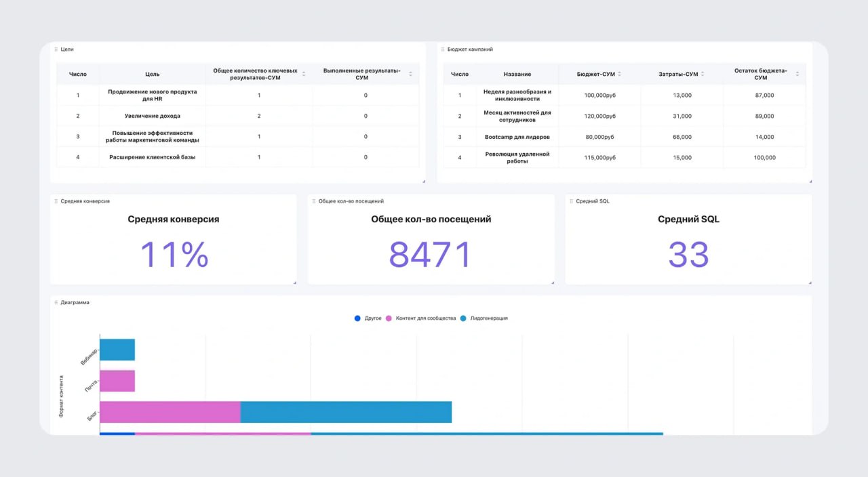Select the "Цель" column header
The image size is (868, 477).
(x=153, y=74)
